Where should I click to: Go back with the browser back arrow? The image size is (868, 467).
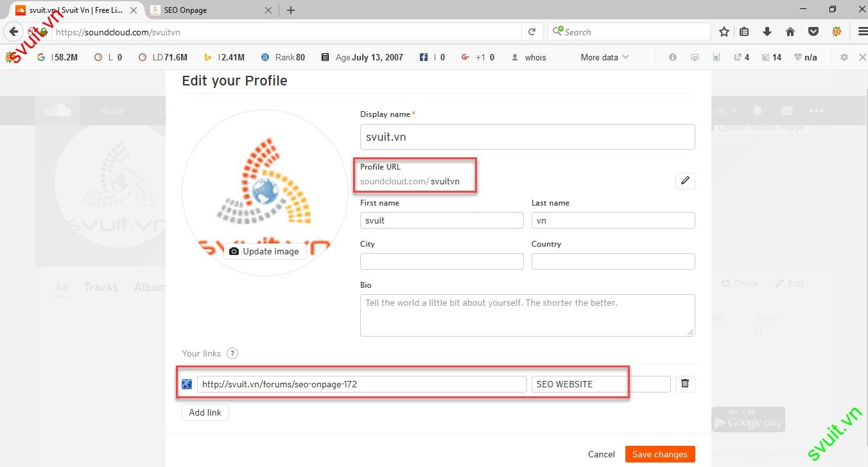point(13,31)
